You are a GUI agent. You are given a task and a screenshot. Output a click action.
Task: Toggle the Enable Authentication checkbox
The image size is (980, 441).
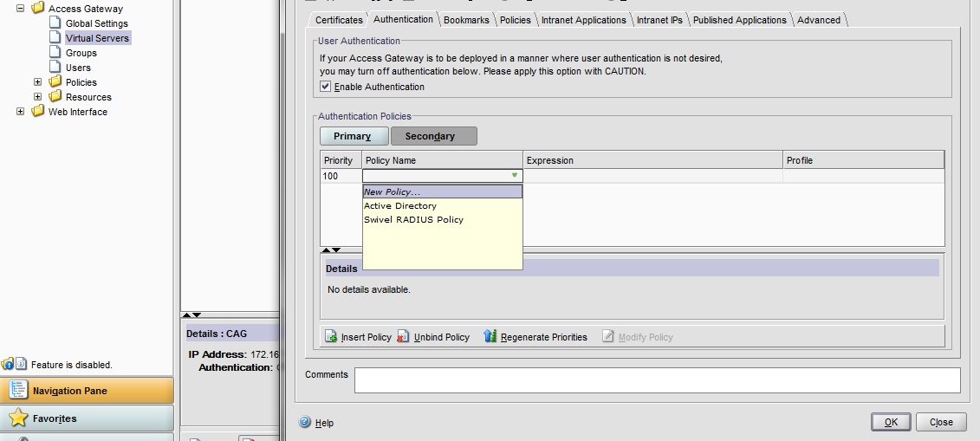click(x=325, y=87)
